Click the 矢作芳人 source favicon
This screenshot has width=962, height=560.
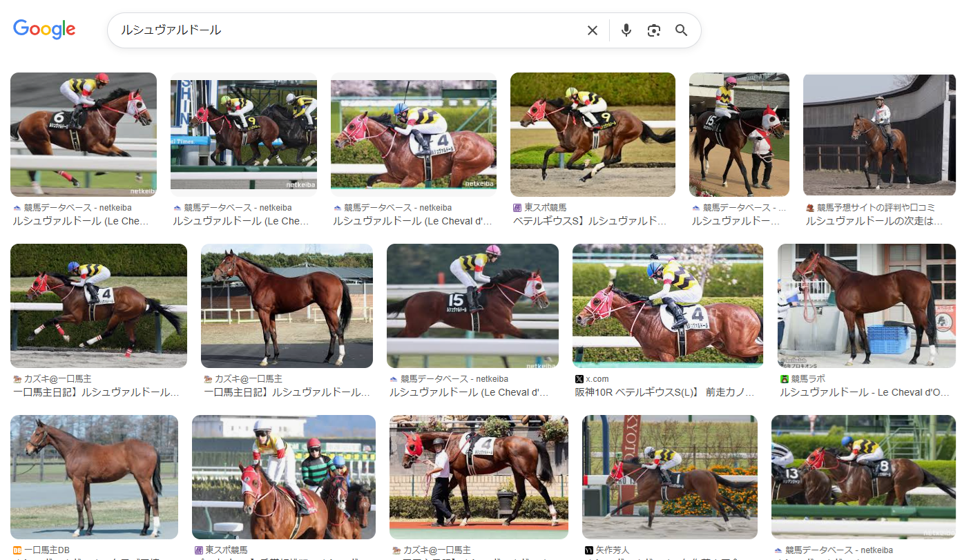coord(589,550)
